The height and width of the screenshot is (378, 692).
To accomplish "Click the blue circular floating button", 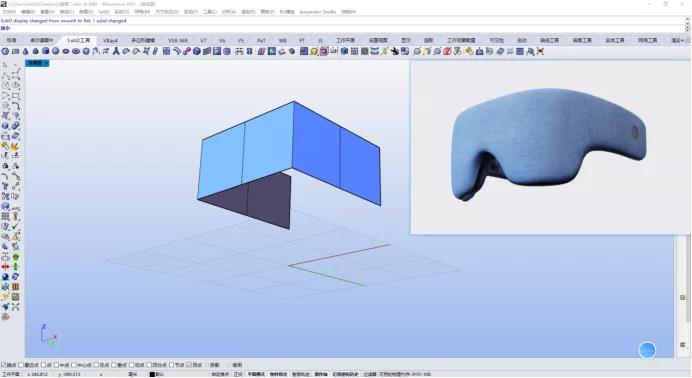I will (647, 350).
